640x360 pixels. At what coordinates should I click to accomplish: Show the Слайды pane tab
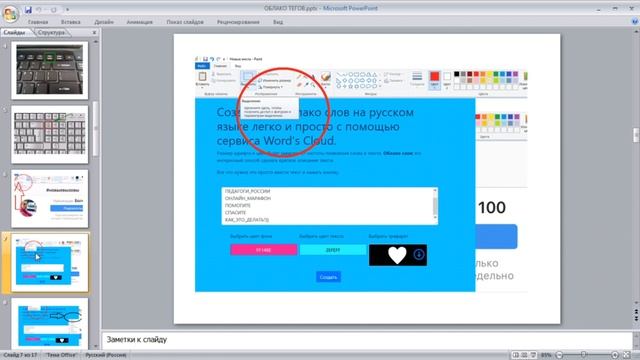tap(15, 32)
